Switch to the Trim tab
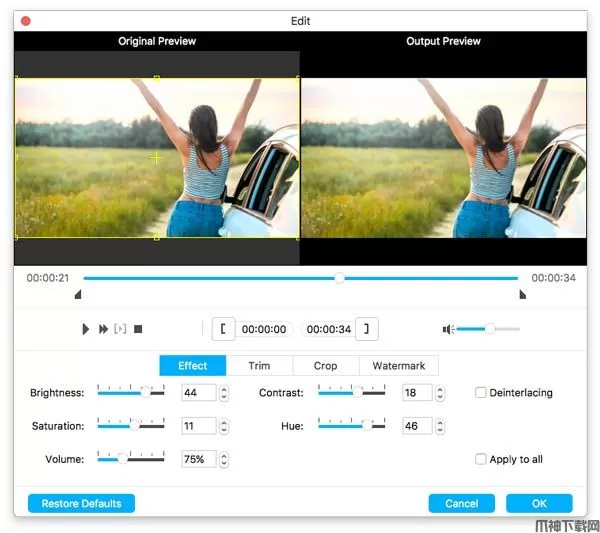Screen dimensions: 600x533 tap(259, 366)
